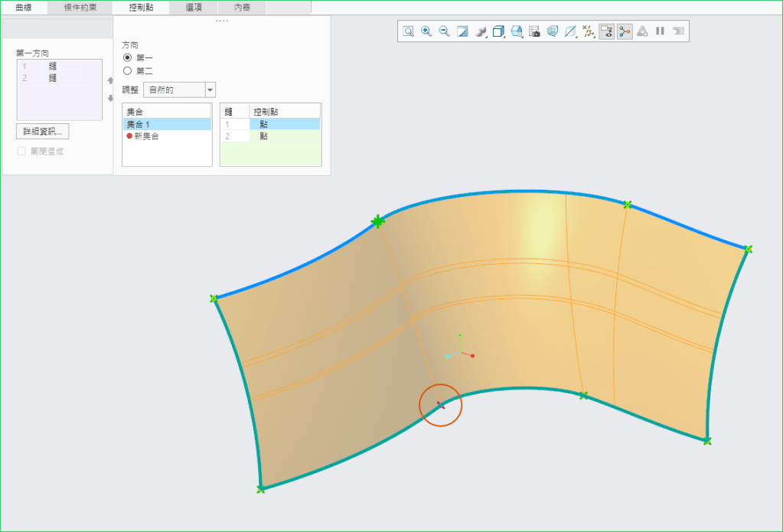Select the 第一 direction radio button
This screenshot has height=532, width=783.
tap(128, 57)
